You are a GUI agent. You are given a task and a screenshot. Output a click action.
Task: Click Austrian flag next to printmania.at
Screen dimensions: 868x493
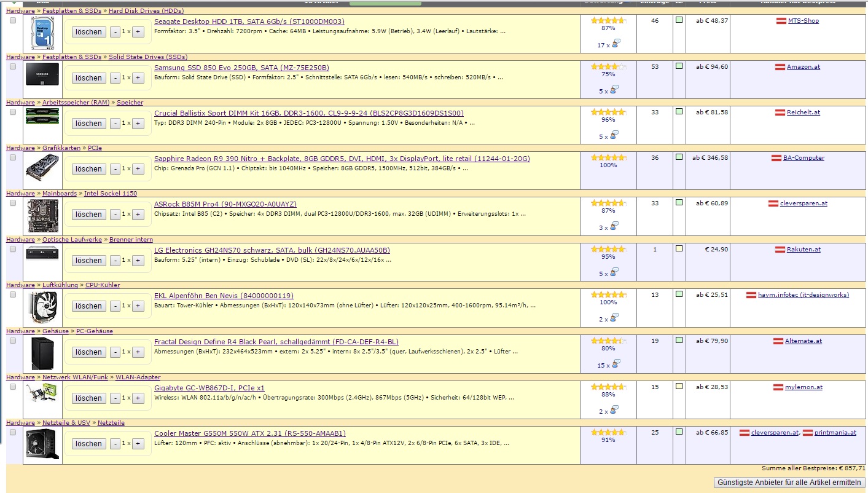(x=808, y=433)
